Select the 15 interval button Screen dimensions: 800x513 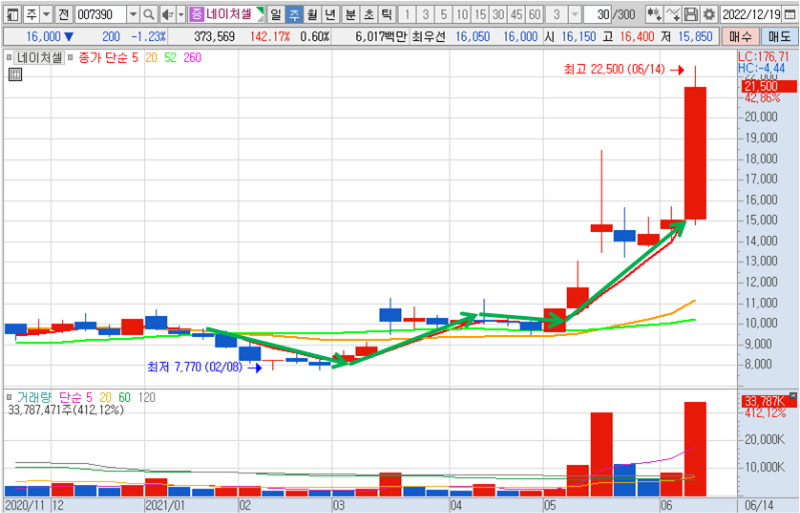pyautogui.click(x=480, y=14)
